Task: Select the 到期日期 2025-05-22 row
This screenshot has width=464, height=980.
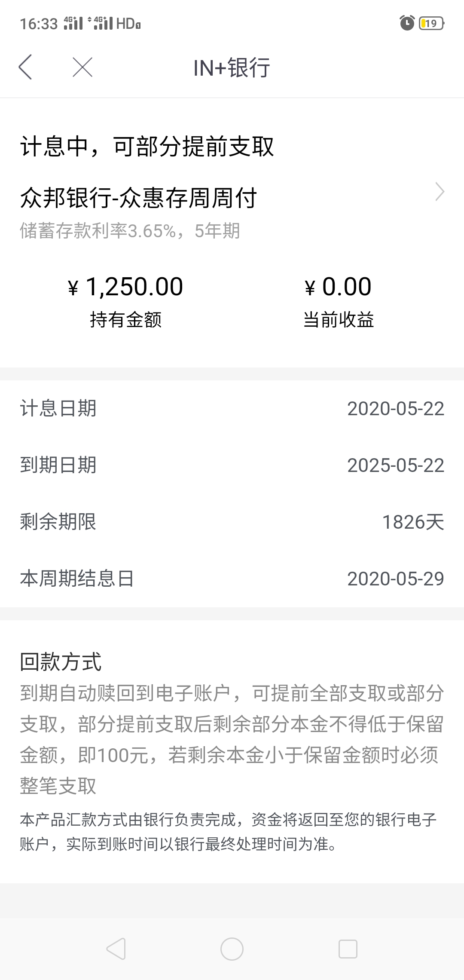Action: tap(232, 465)
